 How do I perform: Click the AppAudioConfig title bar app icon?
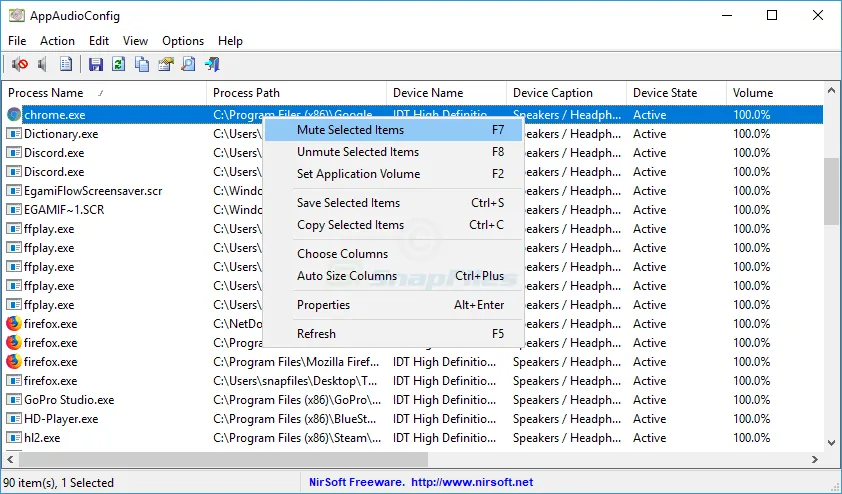coord(16,16)
